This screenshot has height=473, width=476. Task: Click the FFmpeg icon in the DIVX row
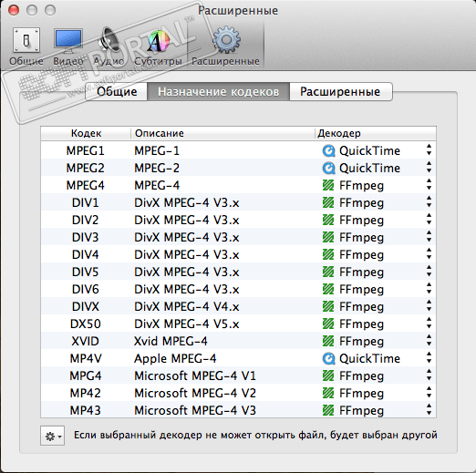tap(328, 306)
